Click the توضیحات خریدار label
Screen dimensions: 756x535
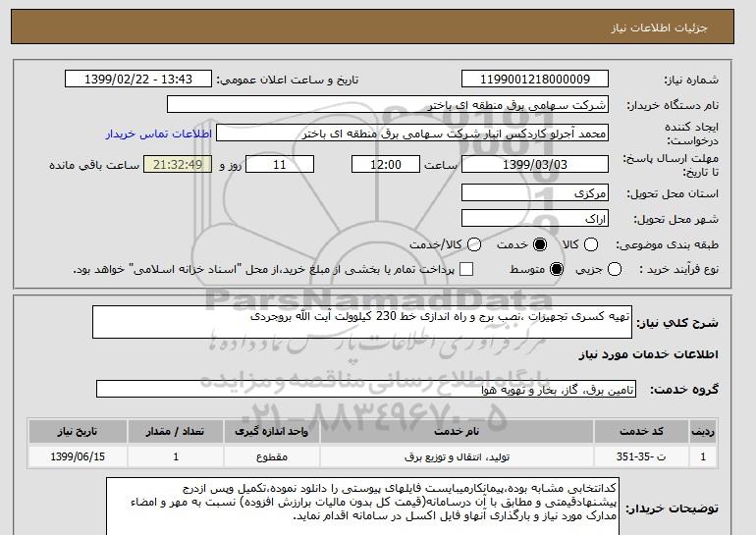point(673,508)
